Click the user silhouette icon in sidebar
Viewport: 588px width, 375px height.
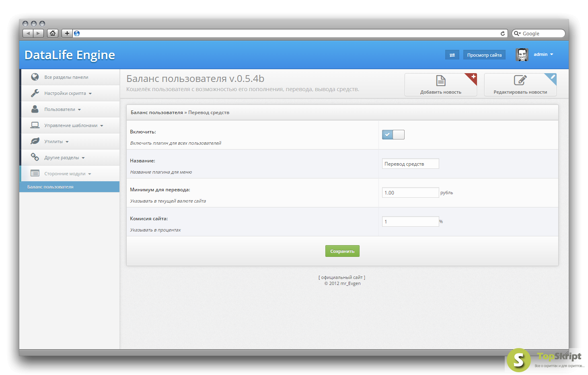point(35,109)
